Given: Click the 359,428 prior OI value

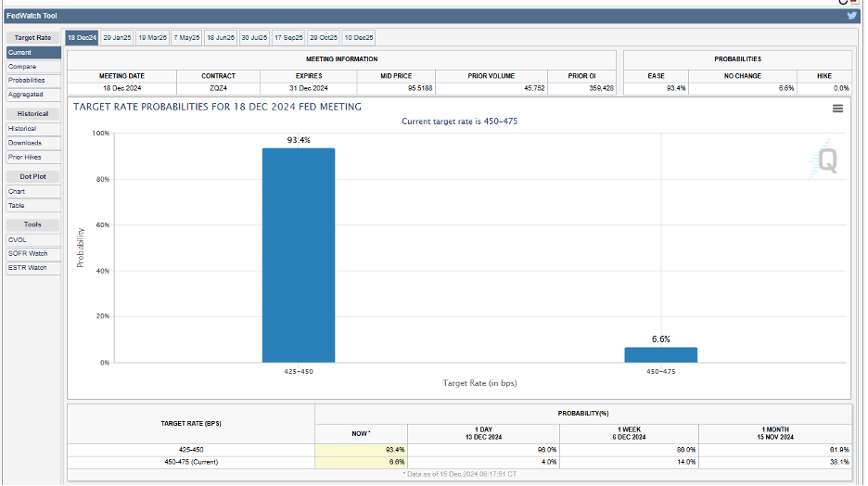Looking at the screenshot, I should [x=601, y=88].
